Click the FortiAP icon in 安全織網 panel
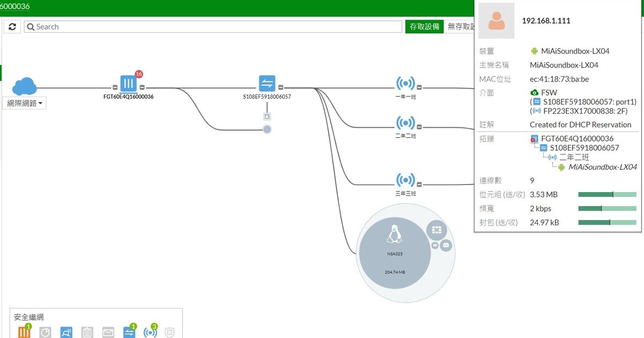Screen dimensions: 644x338 tap(150, 333)
